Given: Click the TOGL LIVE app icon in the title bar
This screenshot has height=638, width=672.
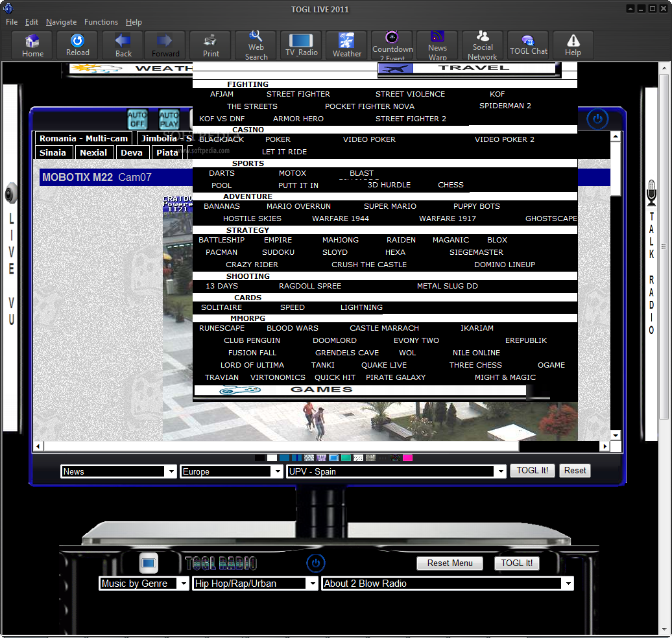Looking at the screenshot, I should tap(8, 8).
